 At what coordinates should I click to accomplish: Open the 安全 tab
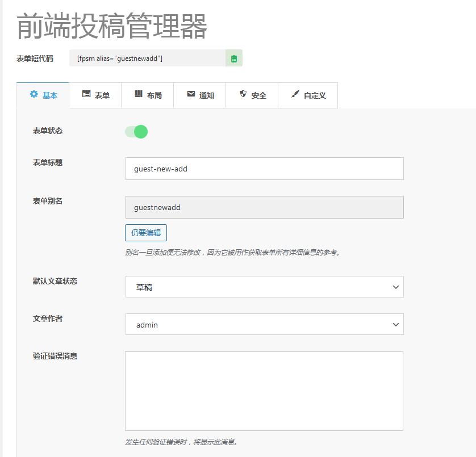(x=252, y=95)
